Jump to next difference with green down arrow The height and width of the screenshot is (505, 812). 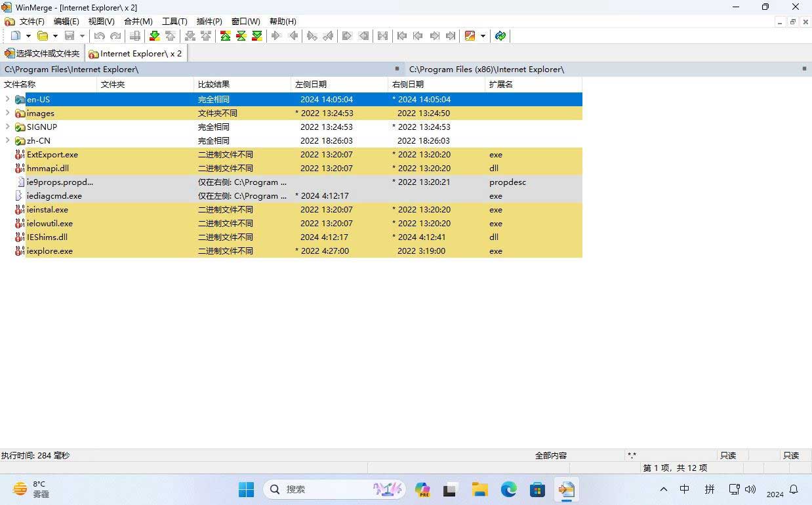click(x=154, y=36)
